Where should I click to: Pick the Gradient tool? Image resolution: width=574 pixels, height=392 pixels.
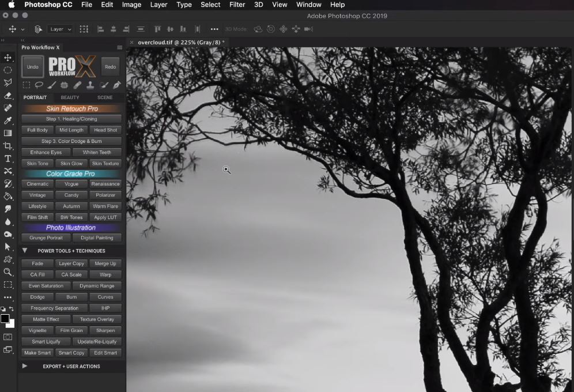(x=8, y=133)
